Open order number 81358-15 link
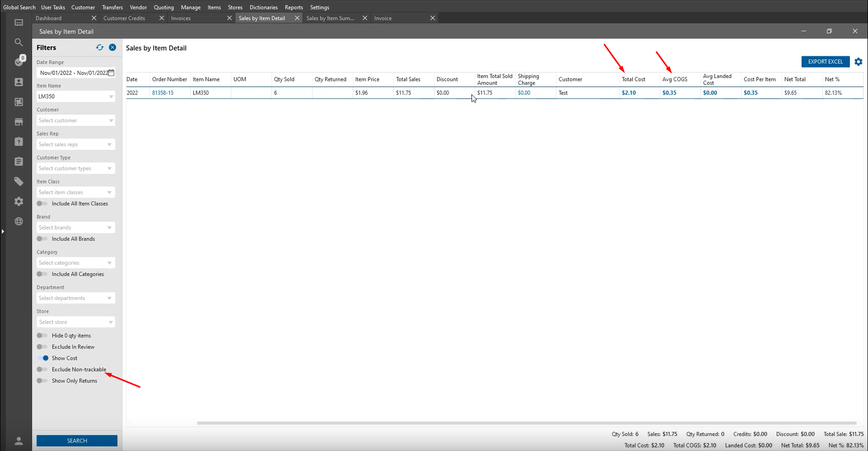 click(163, 93)
